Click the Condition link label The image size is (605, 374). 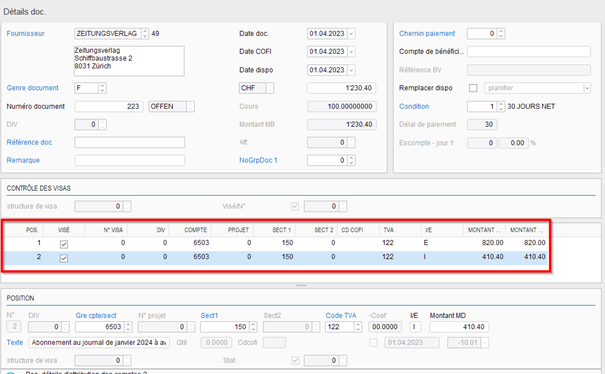[x=414, y=106]
